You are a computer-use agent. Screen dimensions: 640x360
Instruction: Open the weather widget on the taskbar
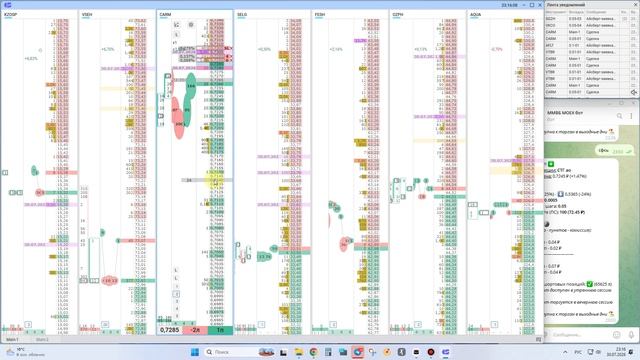tap(25, 352)
